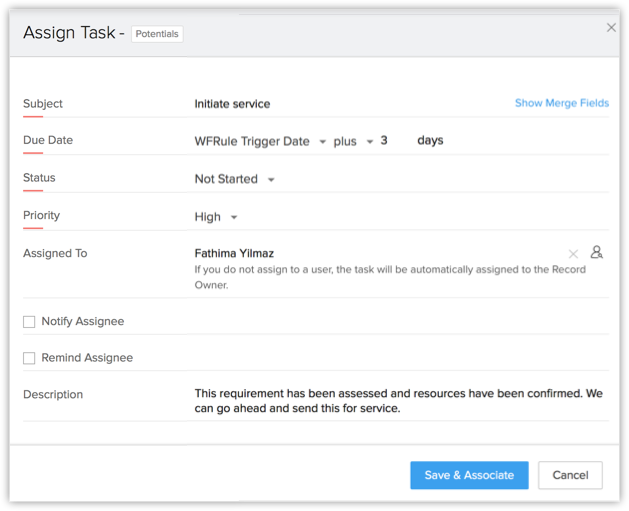Click the Show Merge Fields link
This screenshot has width=629, height=511.
point(561,103)
